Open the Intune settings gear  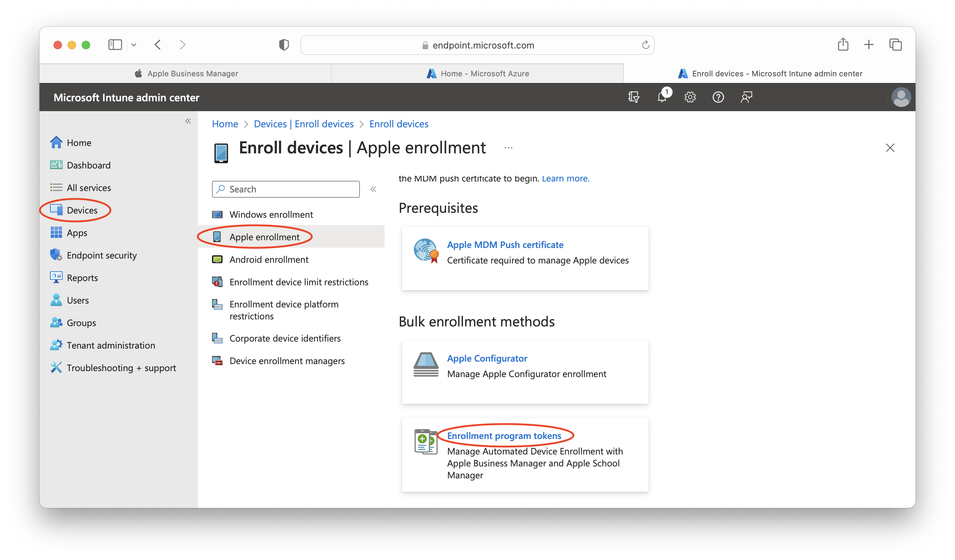(690, 97)
